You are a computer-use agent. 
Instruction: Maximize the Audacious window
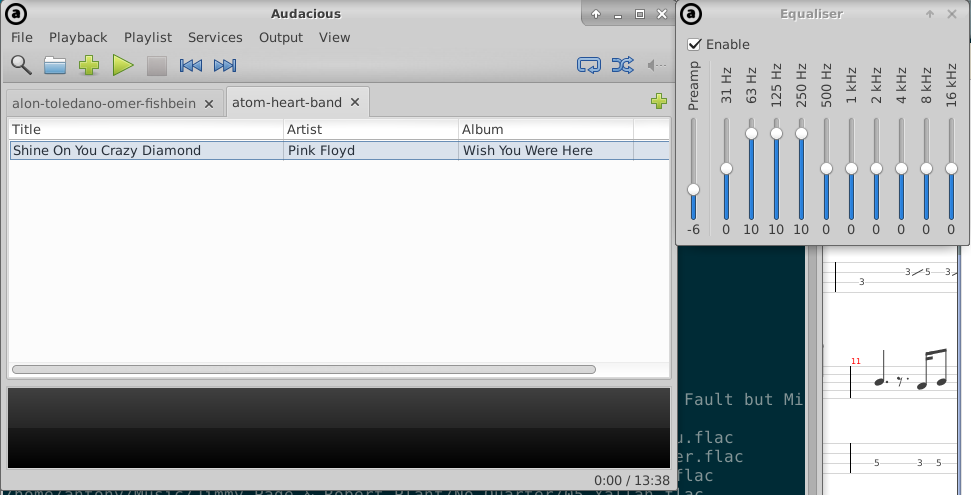[640, 14]
